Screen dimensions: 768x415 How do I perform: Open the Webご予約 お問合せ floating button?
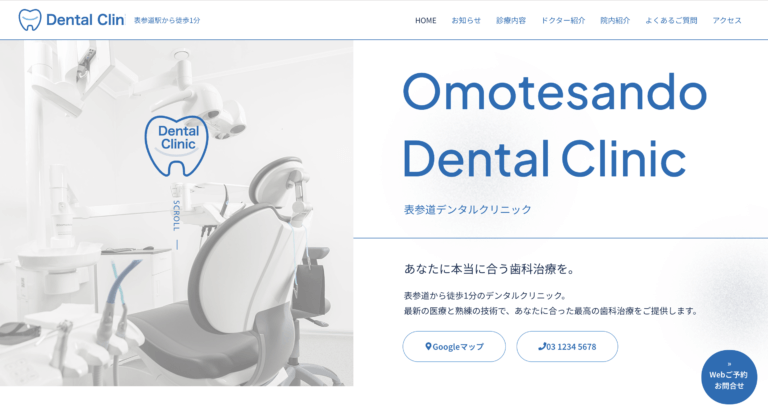(729, 377)
